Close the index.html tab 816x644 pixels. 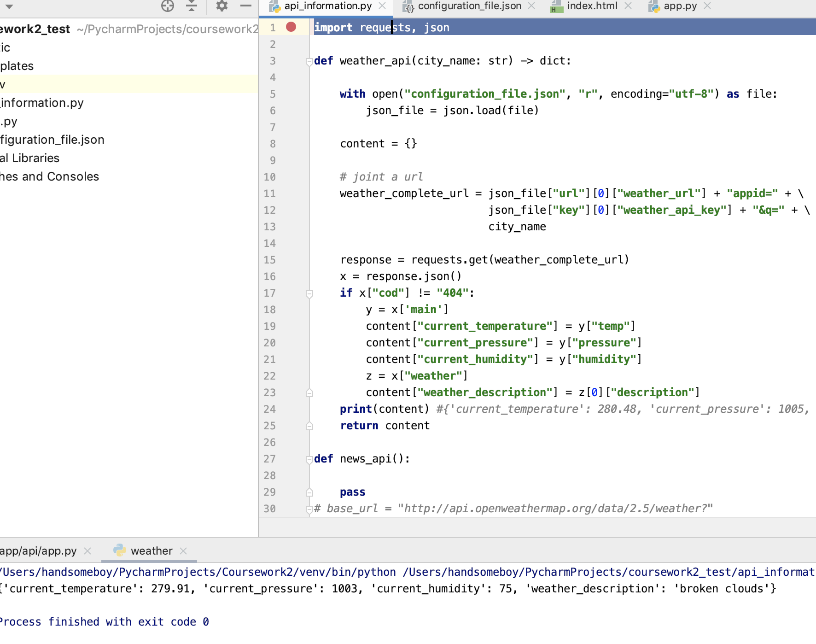pyautogui.click(x=628, y=6)
